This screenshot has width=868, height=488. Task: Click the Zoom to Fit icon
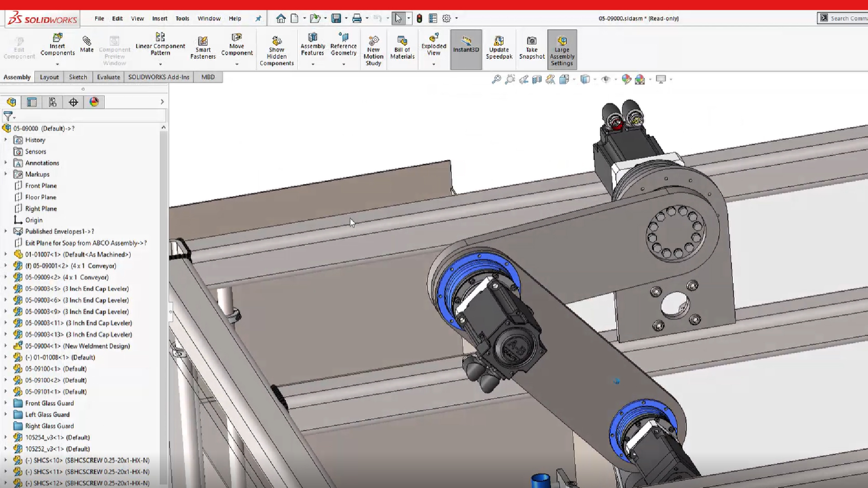(x=496, y=80)
